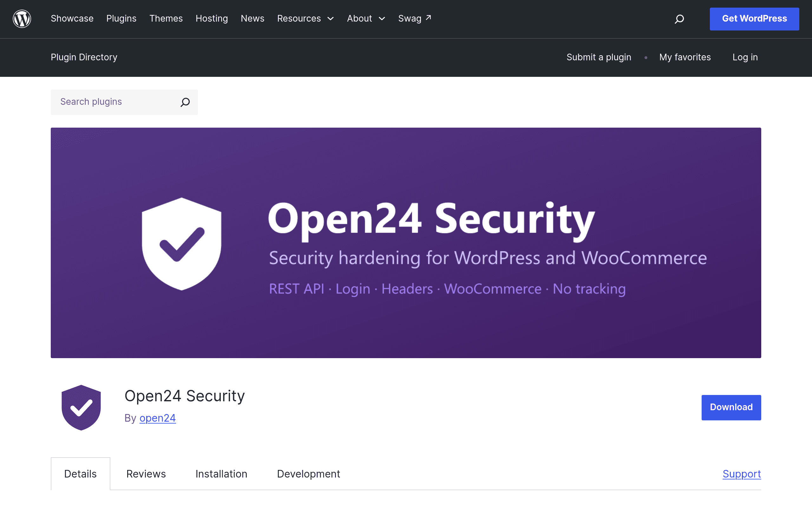The image size is (812, 508).
Task: Click Log in
Action: (745, 57)
